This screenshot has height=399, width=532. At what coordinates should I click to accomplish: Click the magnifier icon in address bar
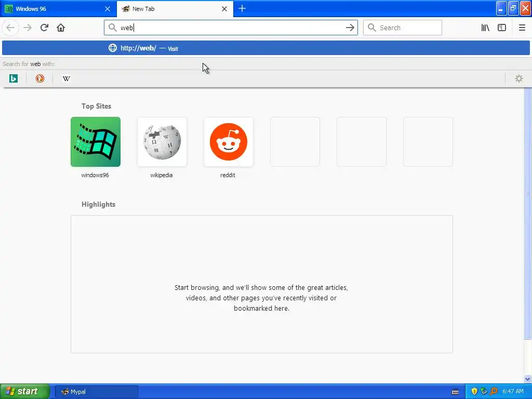[x=112, y=28]
